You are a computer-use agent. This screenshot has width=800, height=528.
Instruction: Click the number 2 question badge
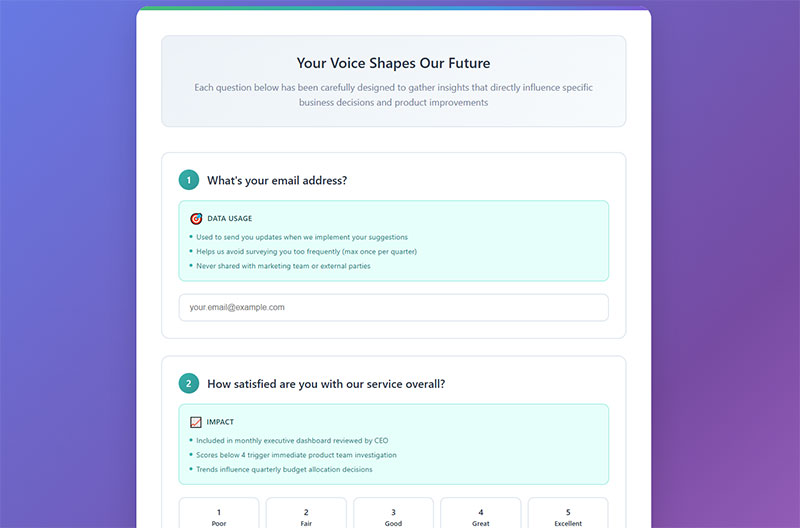pyautogui.click(x=189, y=384)
